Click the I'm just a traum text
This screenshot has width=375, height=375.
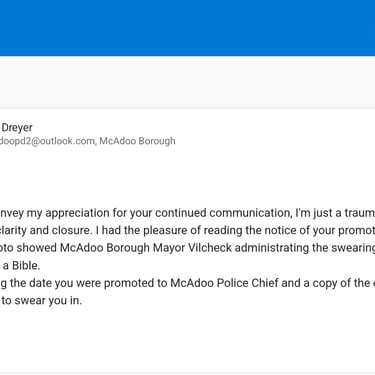[335, 213]
